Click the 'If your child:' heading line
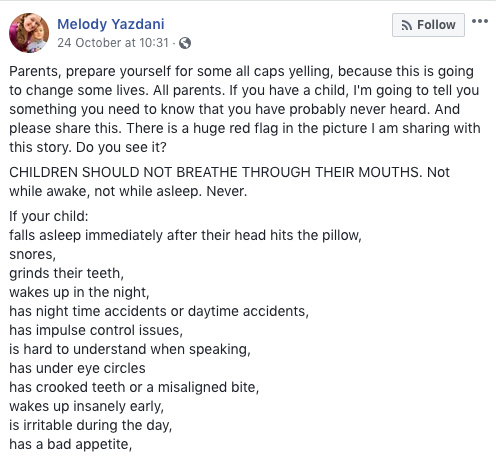 [x=49, y=216]
